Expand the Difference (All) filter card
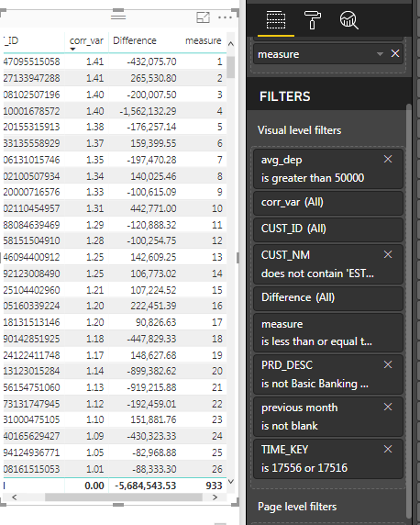This screenshot has height=525, width=420. click(328, 297)
